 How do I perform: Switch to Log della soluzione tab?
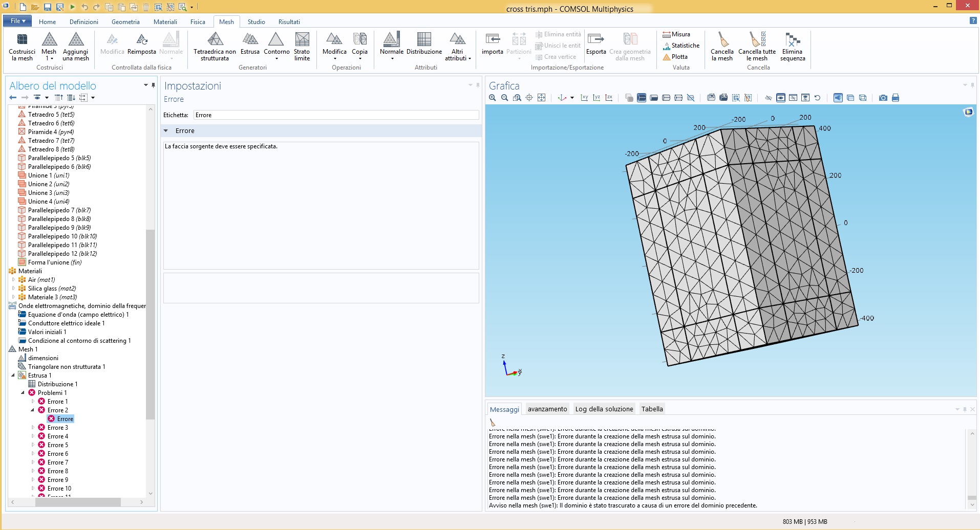click(x=604, y=409)
